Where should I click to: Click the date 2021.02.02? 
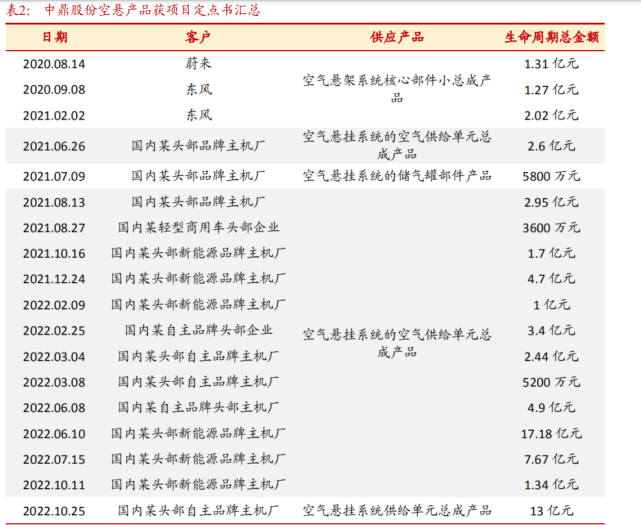54,116
